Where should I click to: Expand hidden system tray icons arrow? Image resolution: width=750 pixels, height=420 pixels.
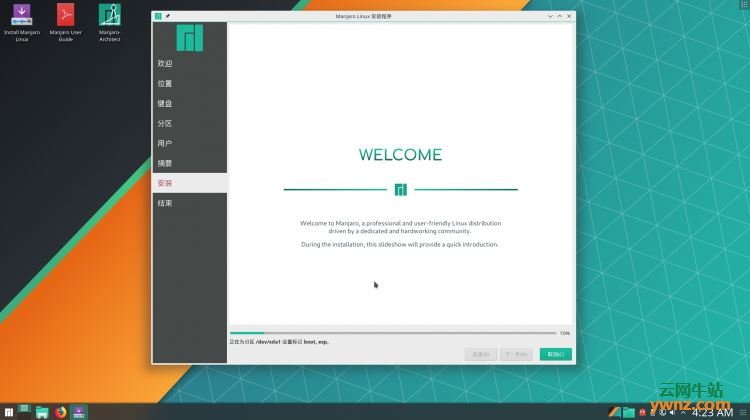683,412
